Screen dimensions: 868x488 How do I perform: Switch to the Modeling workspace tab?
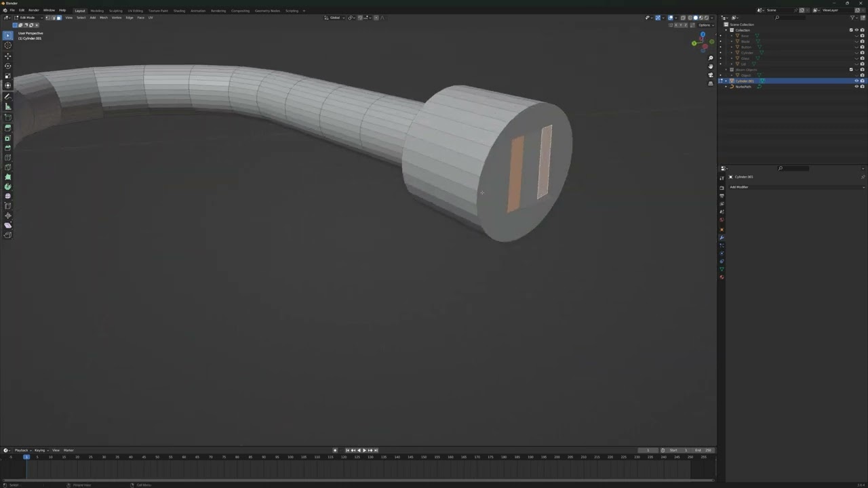tap(97, 10)
